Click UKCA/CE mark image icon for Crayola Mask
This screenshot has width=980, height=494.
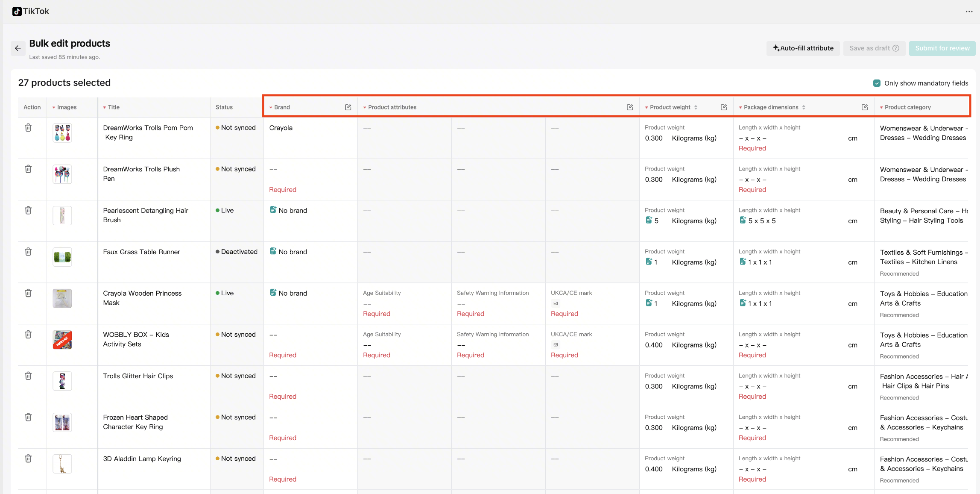click(556, 304)
